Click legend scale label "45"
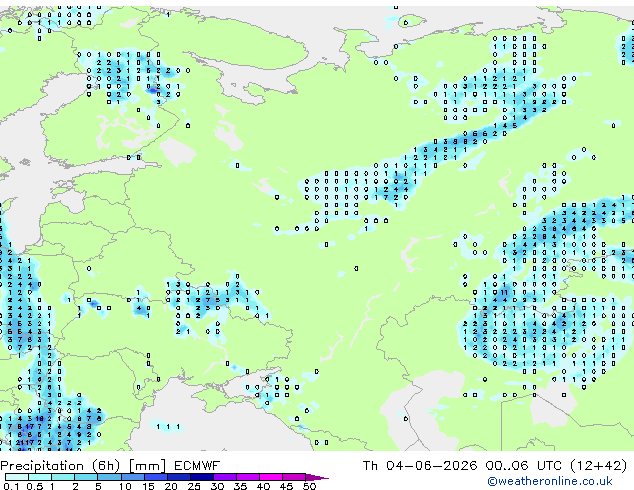This screenshot has height=490, width=634. 286,486
